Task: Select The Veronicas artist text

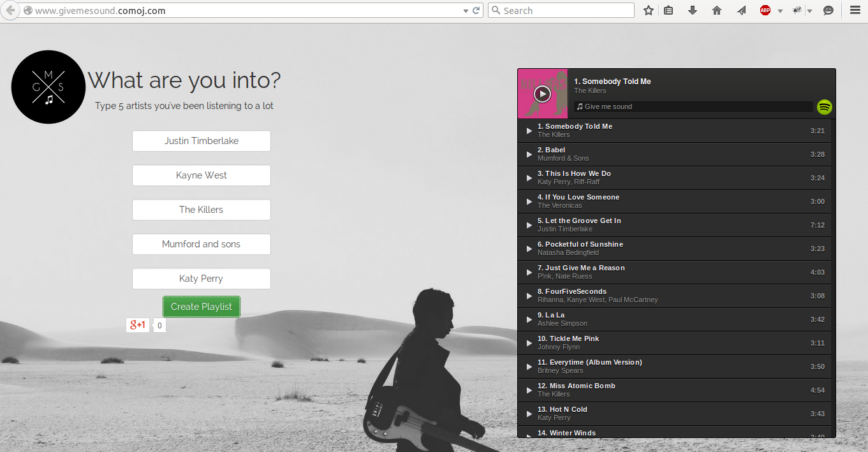Action: [559, 205]
